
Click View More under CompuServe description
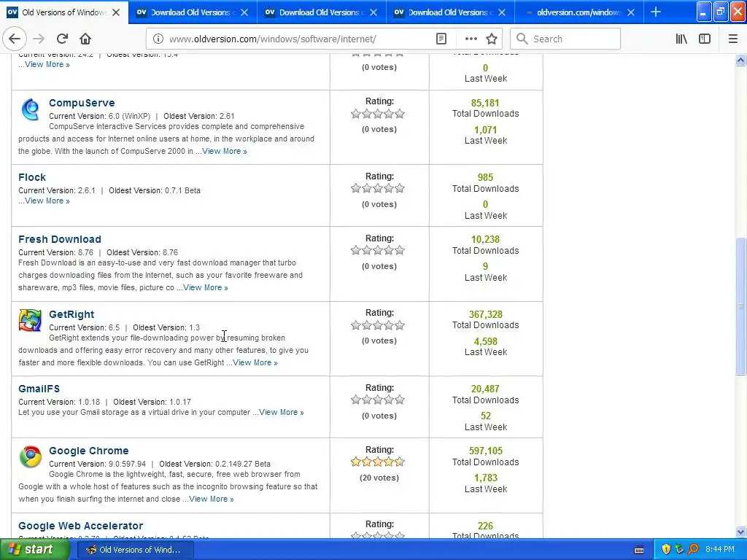[x=225, y=151]
